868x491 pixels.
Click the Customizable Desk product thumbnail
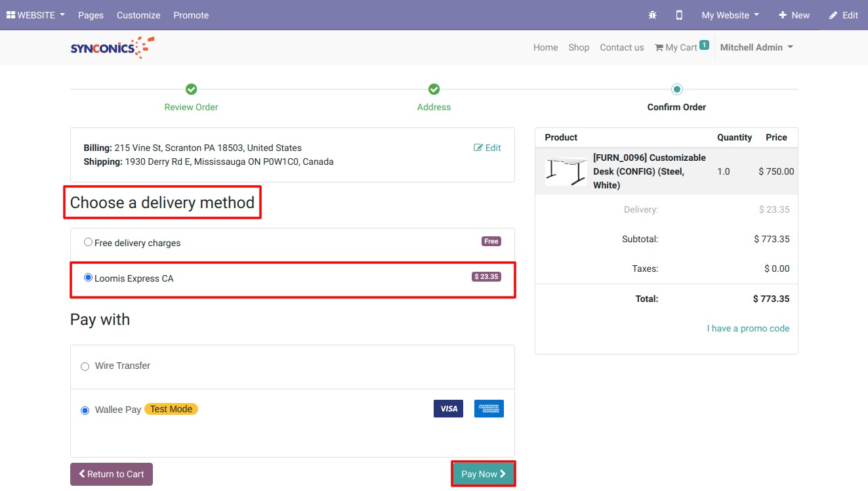click(x=566, y=171)
